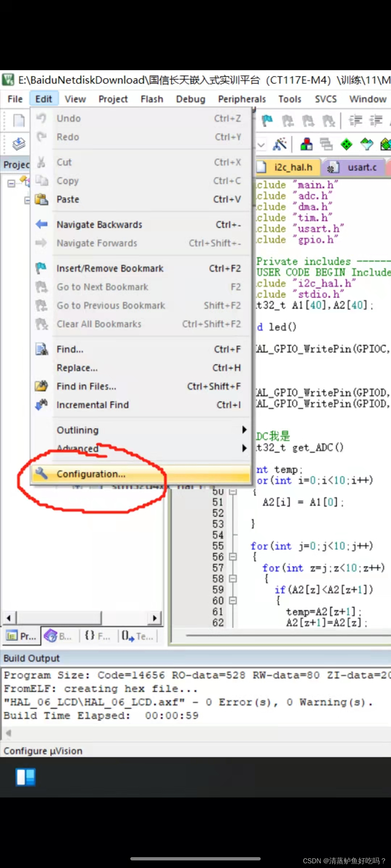The image size is (391, 868).
Task: Open Configuration... from the Edit menu
Action: click(x=141, y=474)
